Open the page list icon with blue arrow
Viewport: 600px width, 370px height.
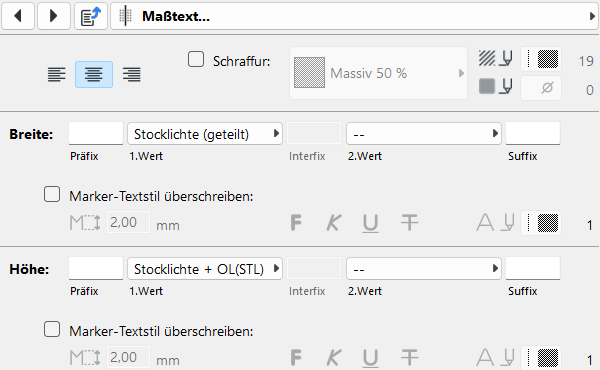[91, 16]
